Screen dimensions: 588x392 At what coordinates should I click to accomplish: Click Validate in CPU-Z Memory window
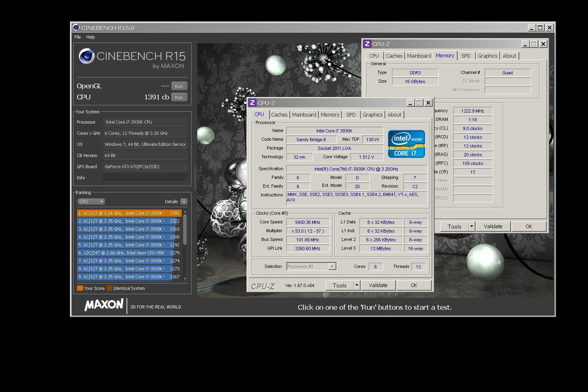pyautogui.click(x=493, y=226)
